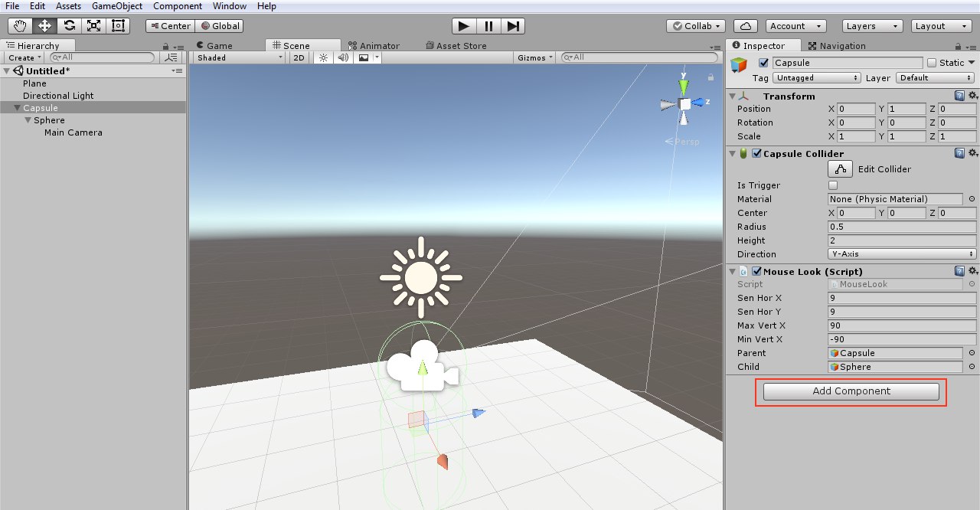Toggle the Global handle rotation button
The width and height of the screenshot is (980, 510).
pos(220,25)
